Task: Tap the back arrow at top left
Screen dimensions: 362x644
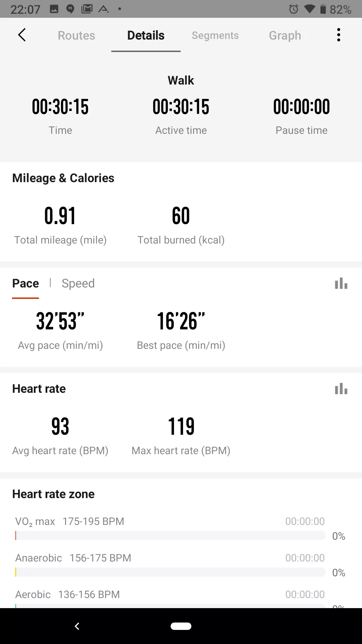Action: point(22,35)
